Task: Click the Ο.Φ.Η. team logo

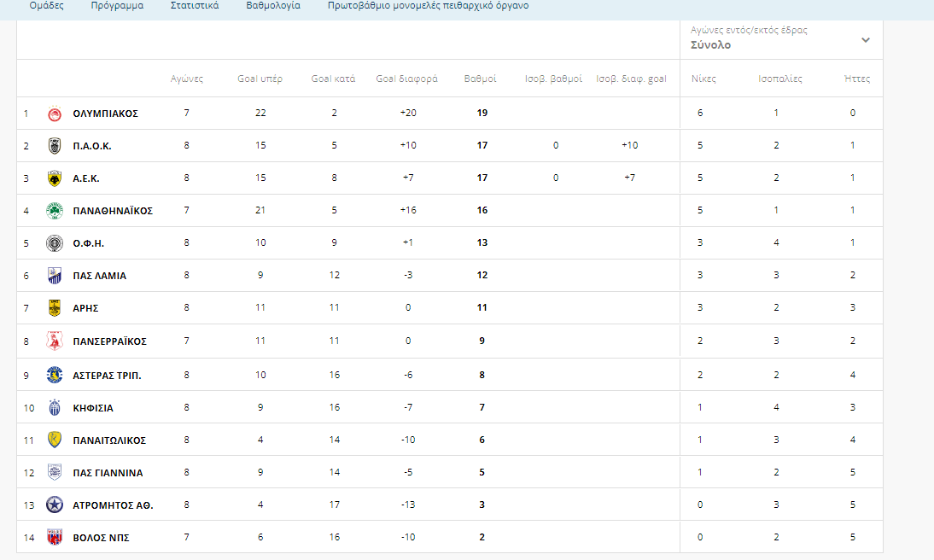Action: [x=54, y=243]
